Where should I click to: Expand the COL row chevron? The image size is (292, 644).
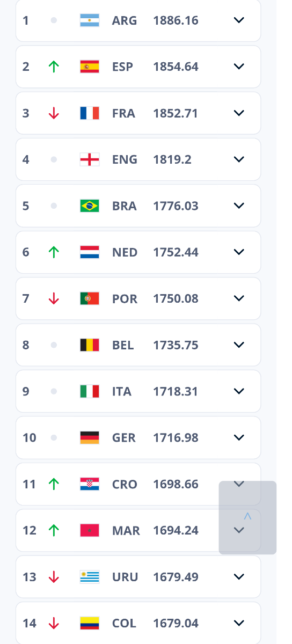(239, 623)
